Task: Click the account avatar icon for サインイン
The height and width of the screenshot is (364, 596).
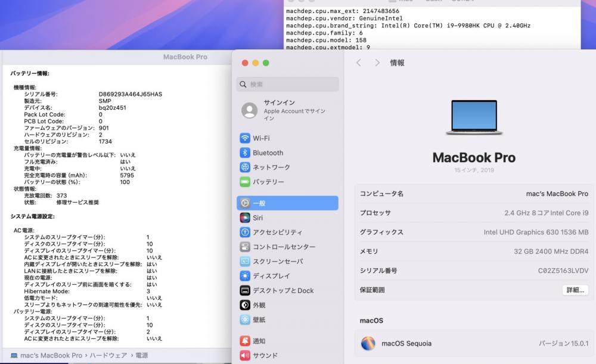Action: [x=249, y=110]
